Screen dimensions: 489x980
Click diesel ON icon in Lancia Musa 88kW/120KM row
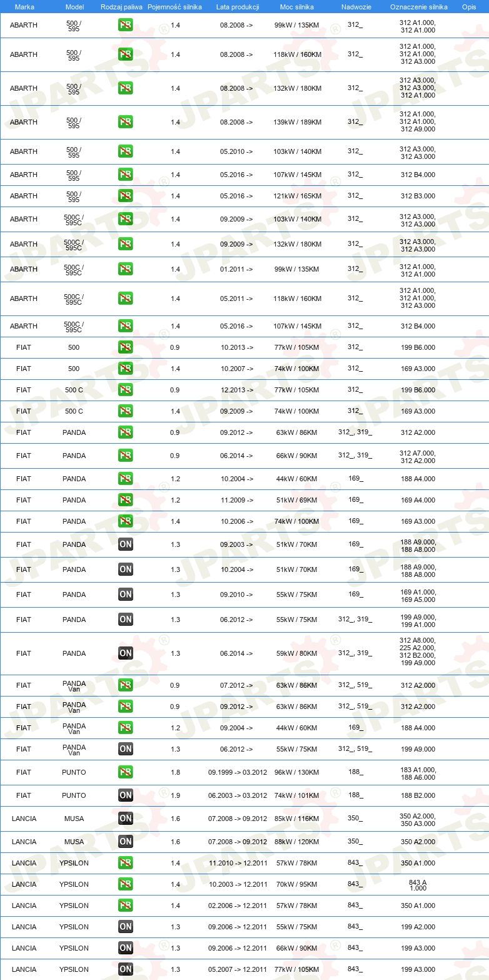(x=126, y=842)
